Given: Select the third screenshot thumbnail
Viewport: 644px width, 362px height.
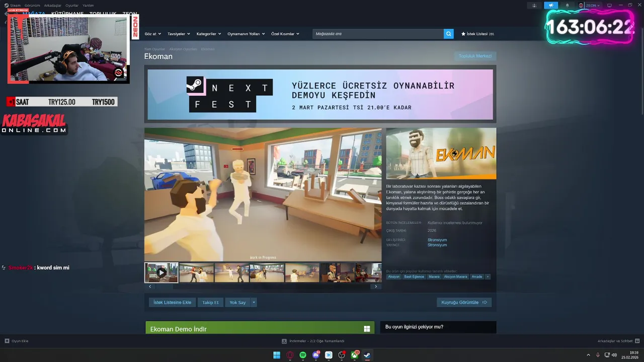Looking at the screenshot, I should click(232, 273).
